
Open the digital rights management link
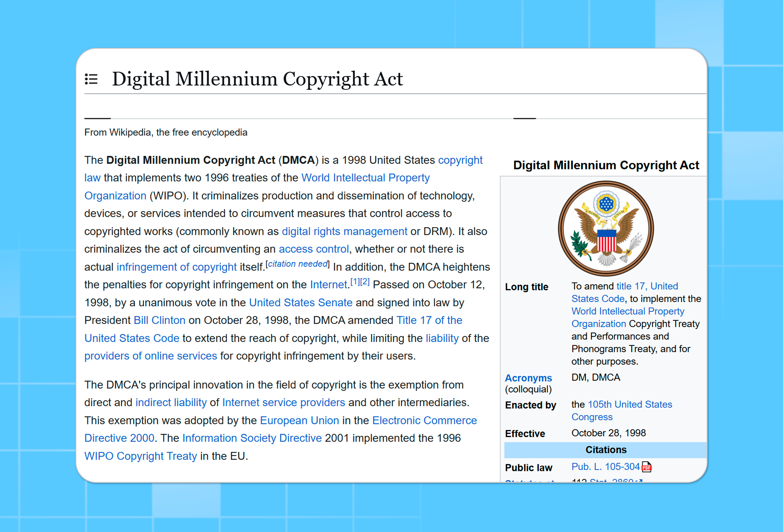pos(344,231)
